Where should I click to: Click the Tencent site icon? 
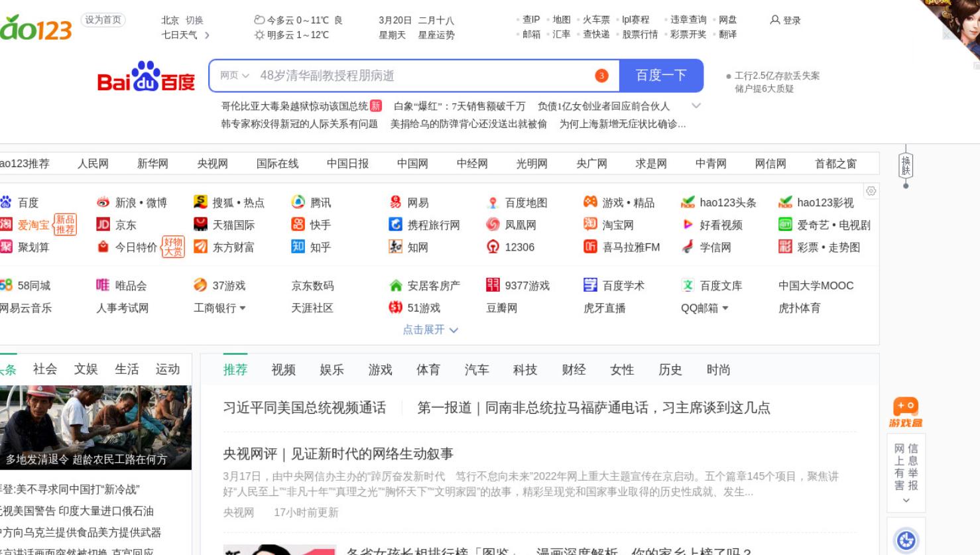click(x=298, y=202)
